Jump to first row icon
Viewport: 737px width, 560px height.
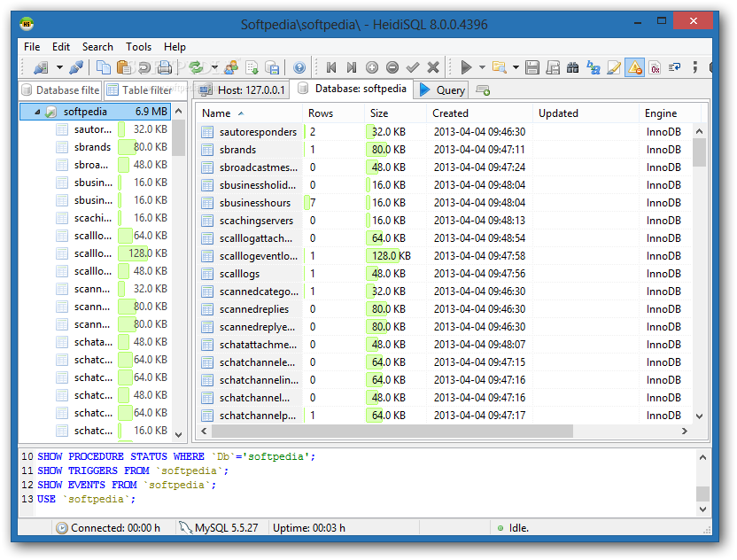tap(331, 67)
